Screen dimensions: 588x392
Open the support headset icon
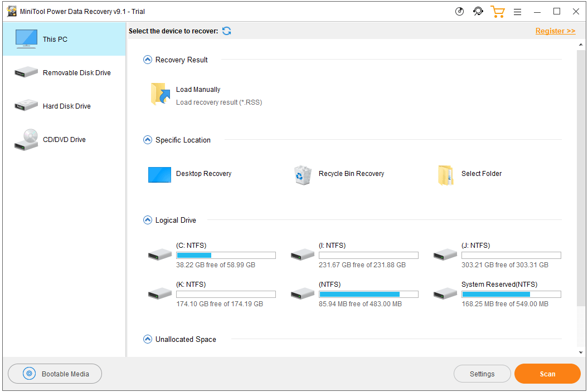(x=478, y=12)
